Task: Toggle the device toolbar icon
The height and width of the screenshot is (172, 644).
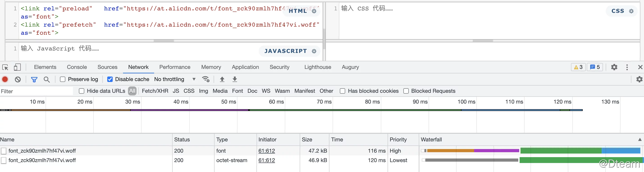Action: (17, 67)
